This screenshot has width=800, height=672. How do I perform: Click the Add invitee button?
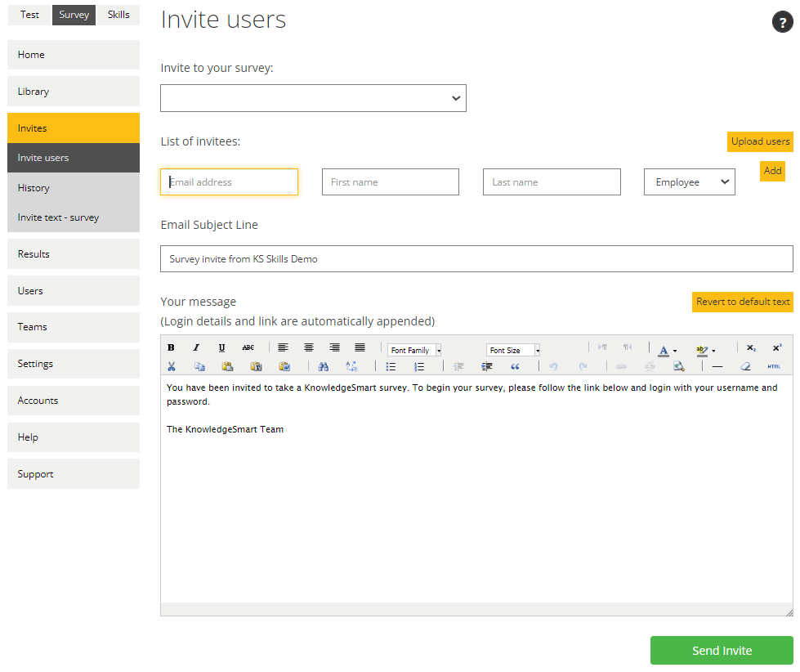pyautogui.click(x=772, y=171)
